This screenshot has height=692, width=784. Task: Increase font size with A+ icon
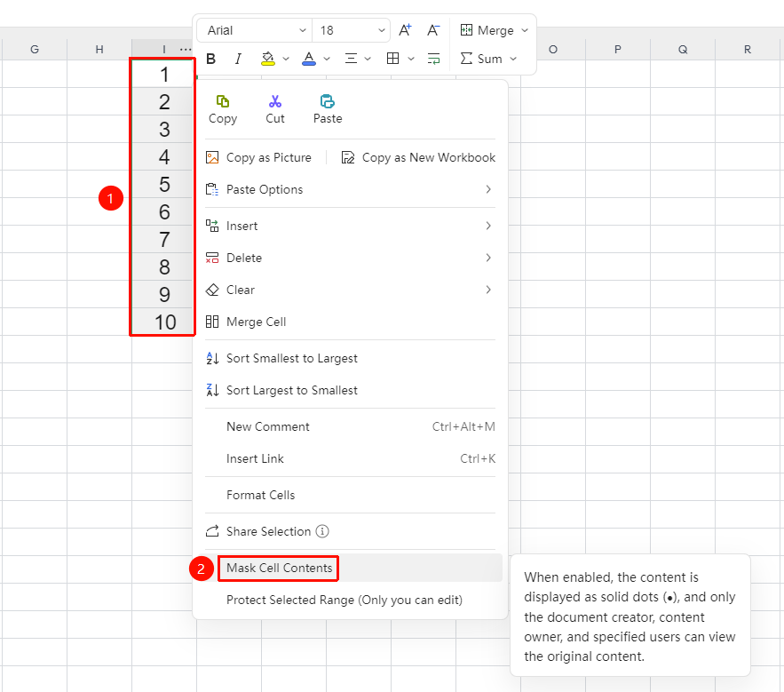coord(405,30)
